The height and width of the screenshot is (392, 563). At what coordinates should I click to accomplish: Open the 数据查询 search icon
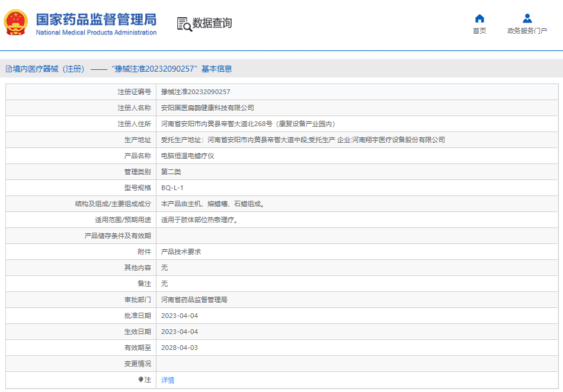point(184,24)
